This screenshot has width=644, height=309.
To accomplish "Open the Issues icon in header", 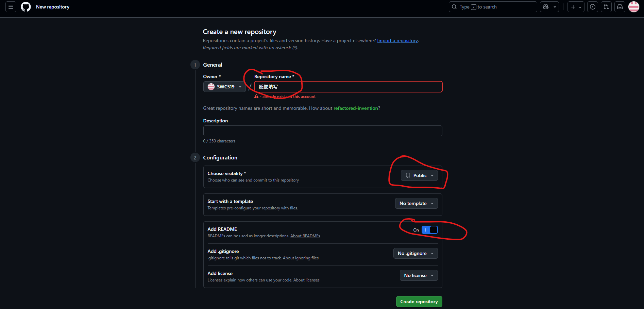I will (x=593, y=7).
